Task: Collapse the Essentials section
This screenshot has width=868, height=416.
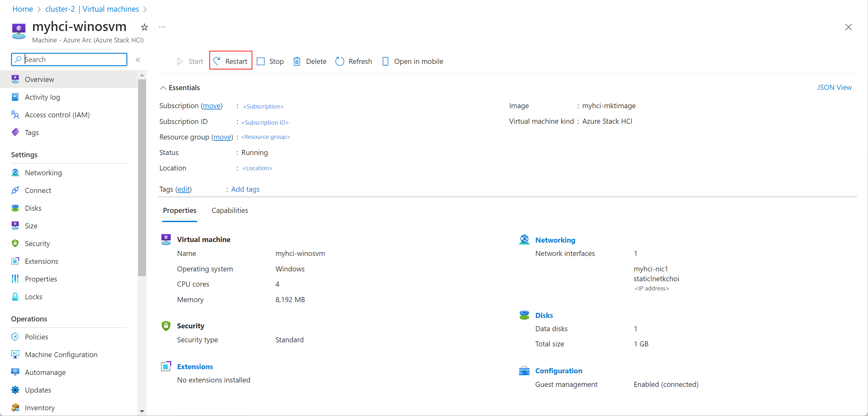Action: pyautogui.click(x=180, y=88)
